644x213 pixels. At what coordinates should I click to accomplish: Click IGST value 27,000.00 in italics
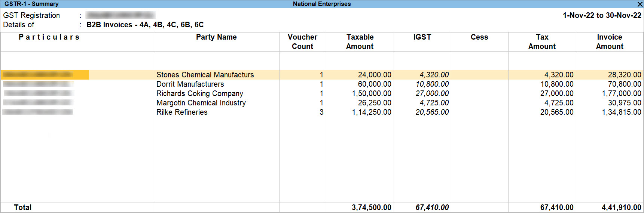tap(432, 93)
